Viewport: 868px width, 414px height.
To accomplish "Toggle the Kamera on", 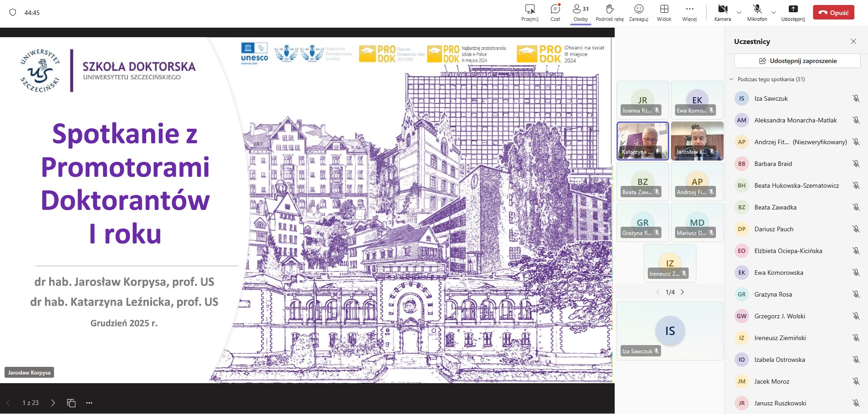I will [x=722, y=12].
